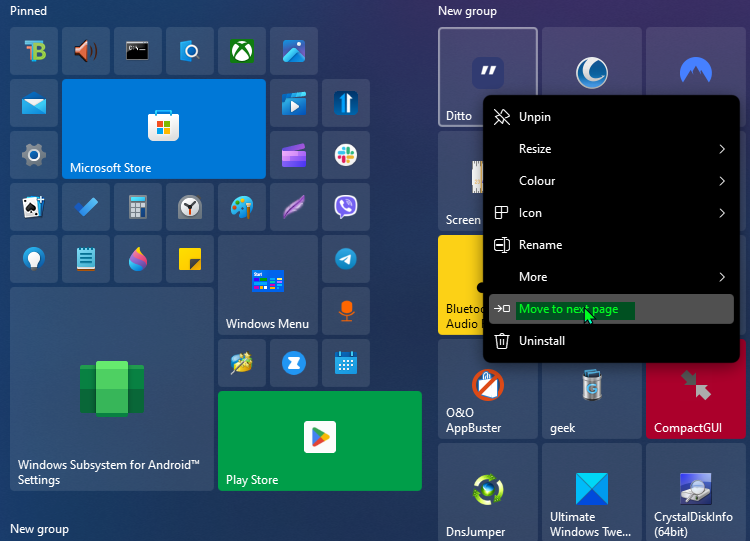Select the top-right New group header

[x=467, y=11]
